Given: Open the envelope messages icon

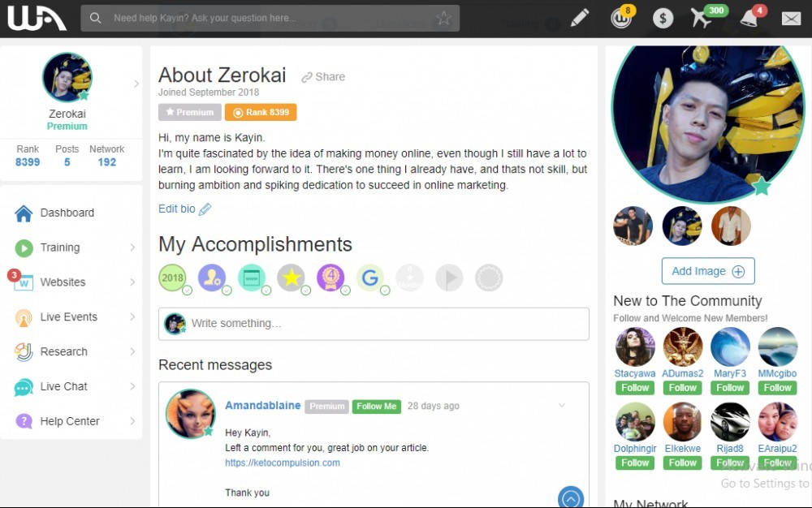Looking at the screenshot, I should tap(791, 19).
